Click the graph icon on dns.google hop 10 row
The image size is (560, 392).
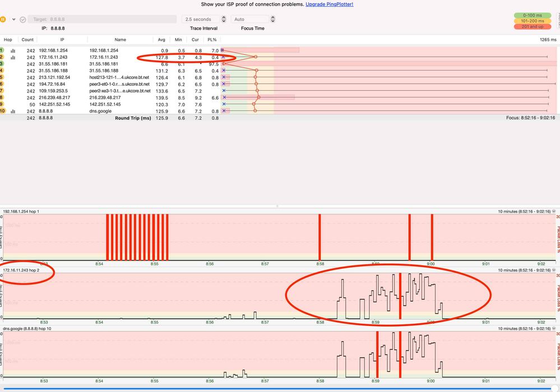pyautogui.click(x=13, y=111)
